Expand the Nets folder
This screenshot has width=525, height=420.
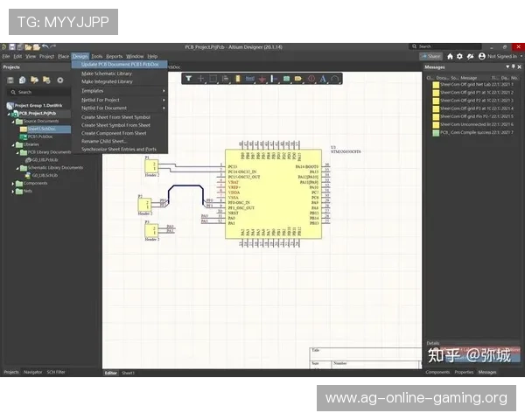click(x=13, y=192)
